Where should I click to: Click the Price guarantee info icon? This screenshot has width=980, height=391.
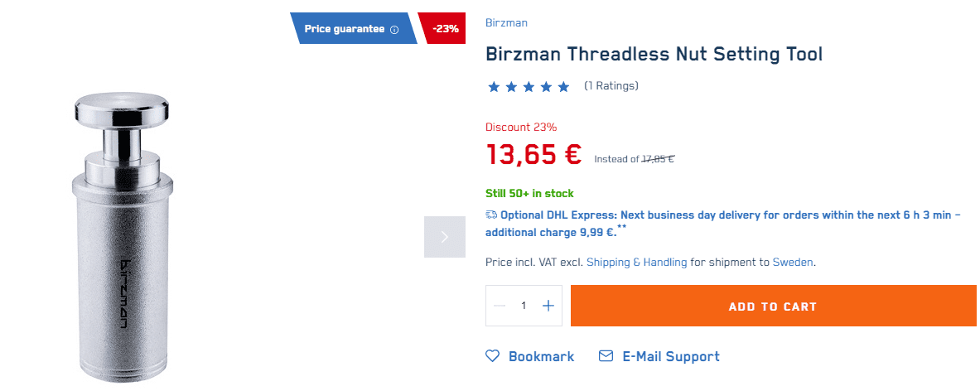pyautogui.click(x=394, y=29)
